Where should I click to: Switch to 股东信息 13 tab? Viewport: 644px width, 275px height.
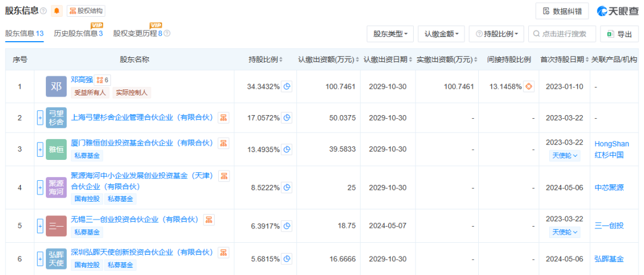(x=24, y=34)
